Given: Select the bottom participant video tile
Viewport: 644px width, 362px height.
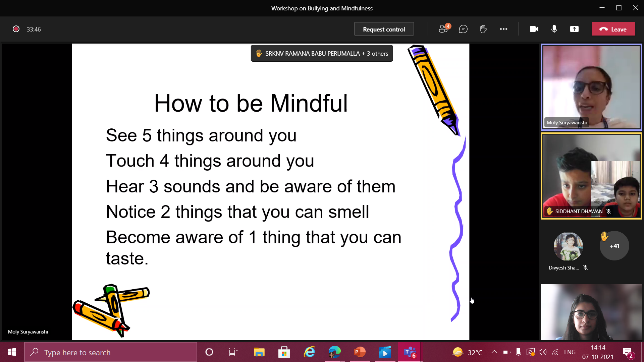Looking at the screenshot, I should coord(591,312).
